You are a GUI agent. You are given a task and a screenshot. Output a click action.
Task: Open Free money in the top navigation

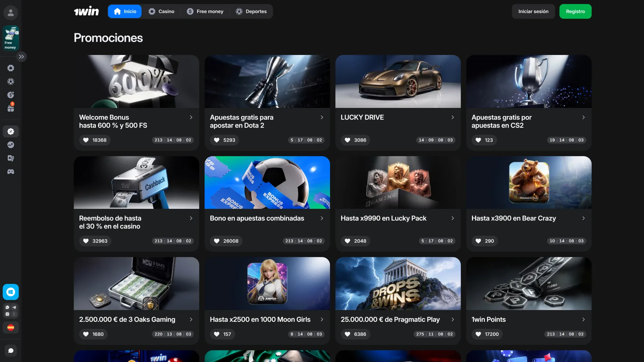point(205,11)
